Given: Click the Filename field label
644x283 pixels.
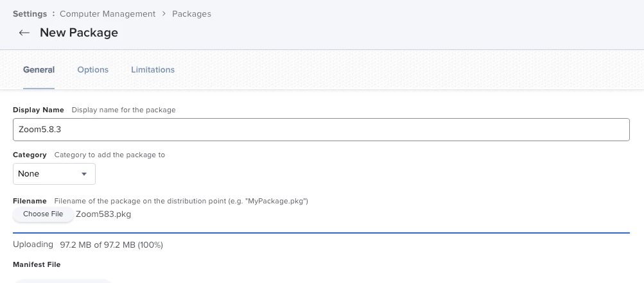Looking at the screenshot, I should 30,201.
